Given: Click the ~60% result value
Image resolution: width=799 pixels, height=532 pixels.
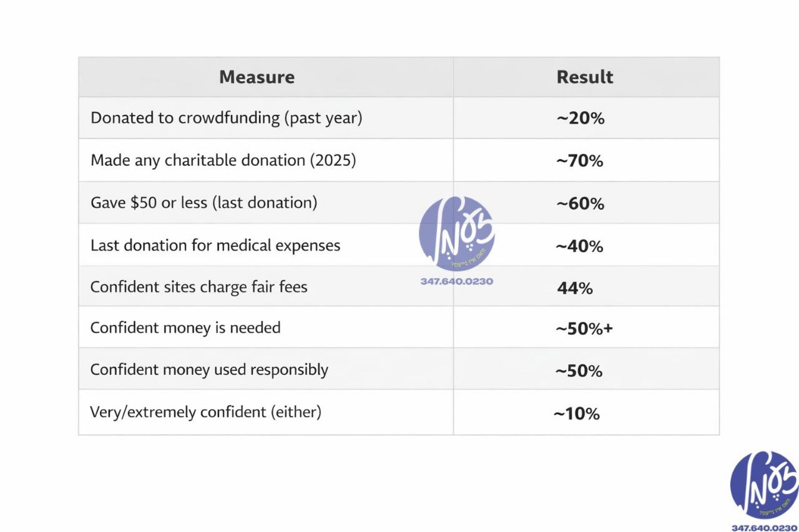Looking at the screenshot, I should pos(580,203).
